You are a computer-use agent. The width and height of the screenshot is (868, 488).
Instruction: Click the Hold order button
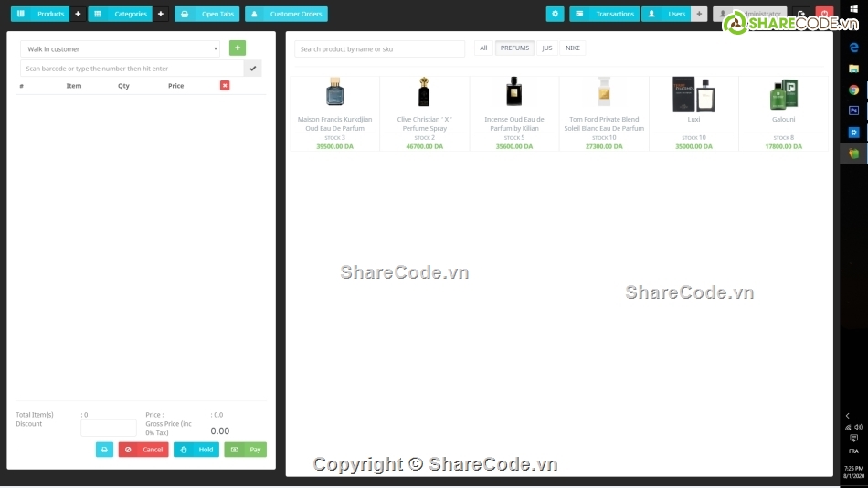(196, 450)
